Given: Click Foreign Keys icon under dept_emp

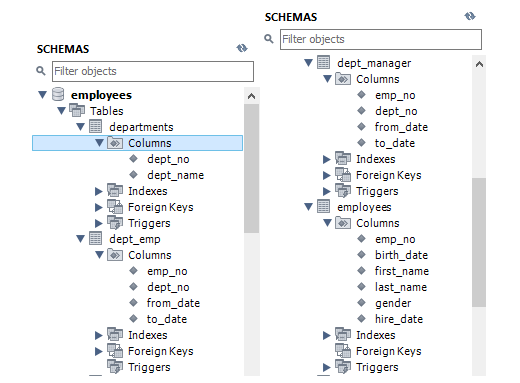Looking at the screenshot, I should [115, 351].
